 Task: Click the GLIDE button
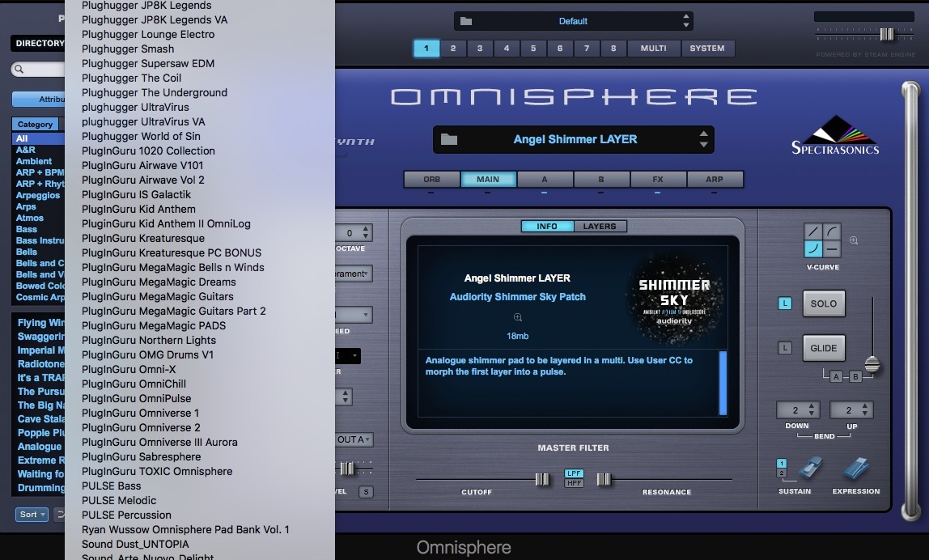tap(824, 348)
